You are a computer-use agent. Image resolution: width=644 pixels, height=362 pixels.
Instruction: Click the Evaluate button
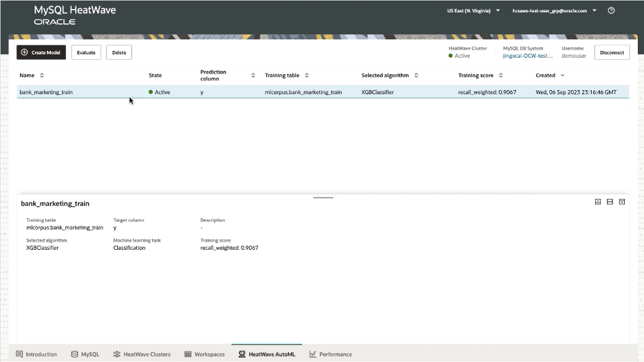pyautogui.click(x=86, y=52)
